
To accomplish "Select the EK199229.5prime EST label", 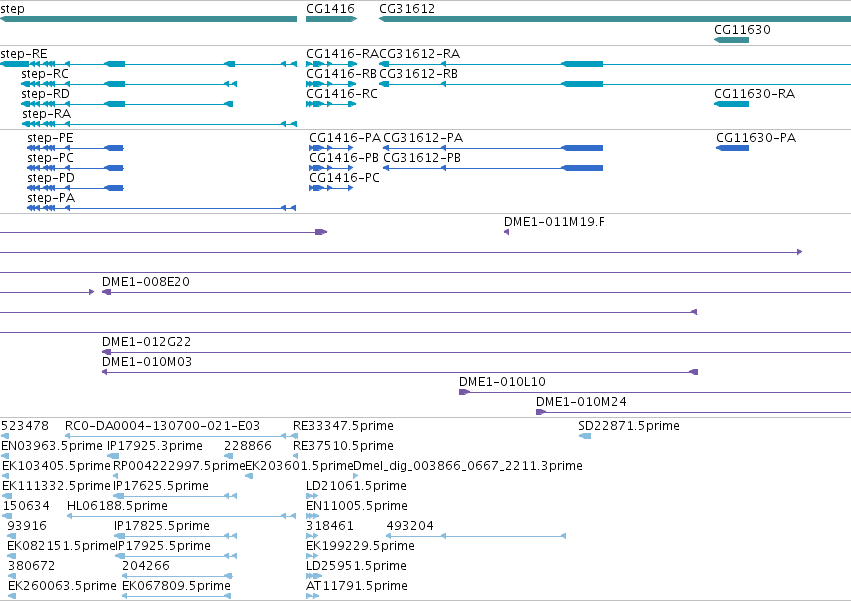I will point(360,547).
